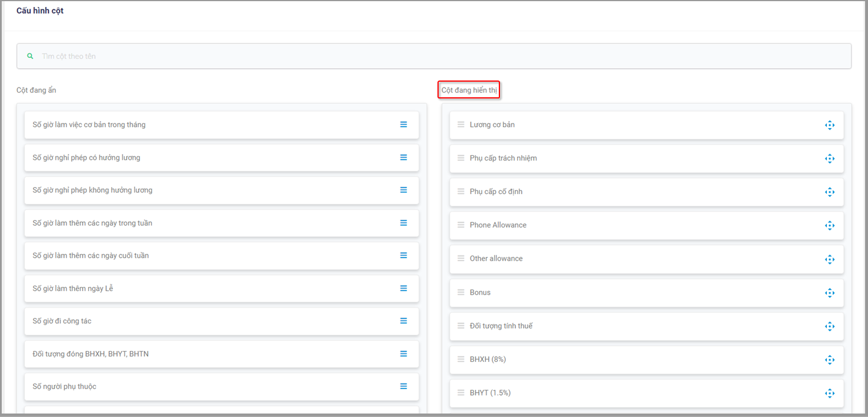Select 'Số giờ làm thêm các ngày cuối tuần' text

(91, 255)
